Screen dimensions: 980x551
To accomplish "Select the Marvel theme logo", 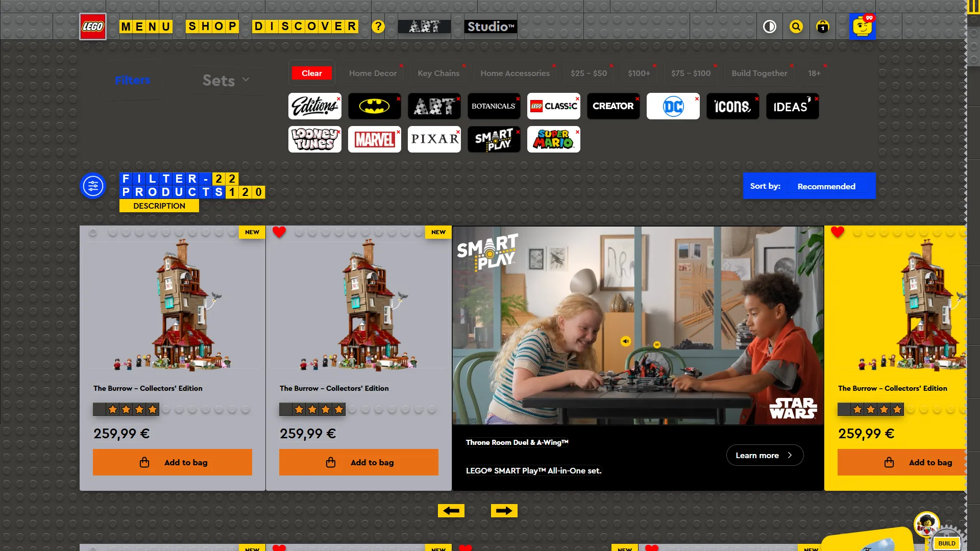I will [374, 139].
